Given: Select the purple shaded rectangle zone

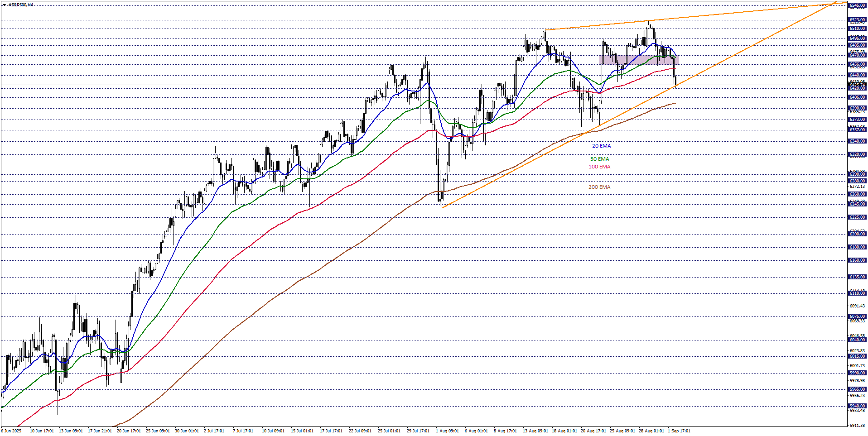Looking at the screenshot, I should 639,60.
